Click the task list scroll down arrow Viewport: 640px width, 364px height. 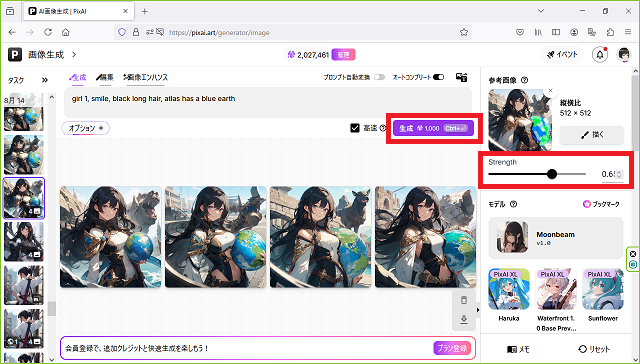point(51,360)
